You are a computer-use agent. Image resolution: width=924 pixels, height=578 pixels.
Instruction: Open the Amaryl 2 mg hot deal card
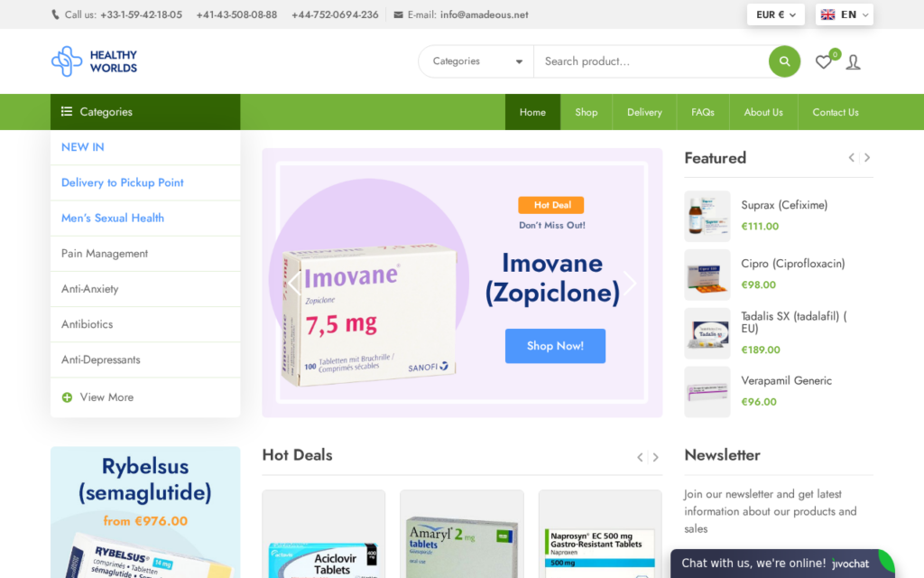pos(461,534)
